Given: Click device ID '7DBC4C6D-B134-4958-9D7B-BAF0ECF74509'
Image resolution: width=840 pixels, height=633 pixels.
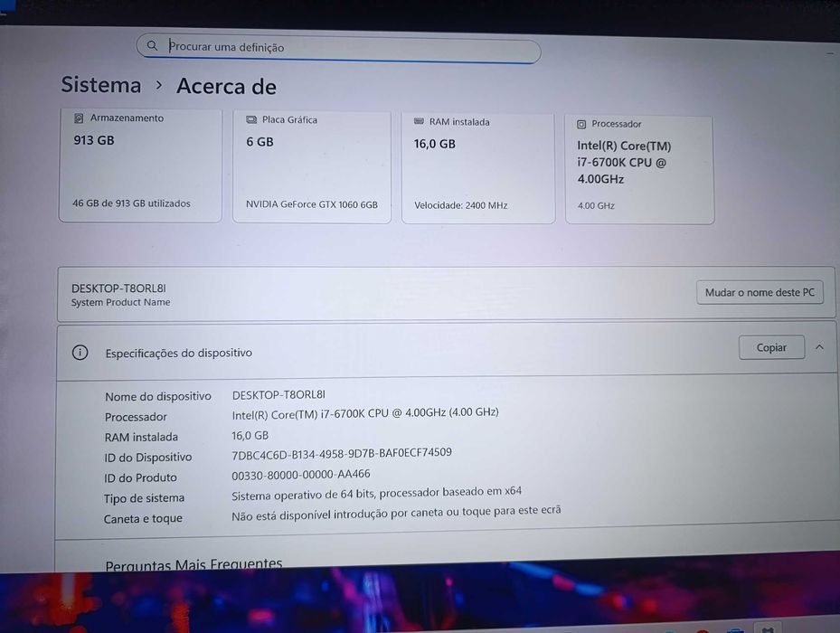Looking at the screenshot, I should click(342, 454).
